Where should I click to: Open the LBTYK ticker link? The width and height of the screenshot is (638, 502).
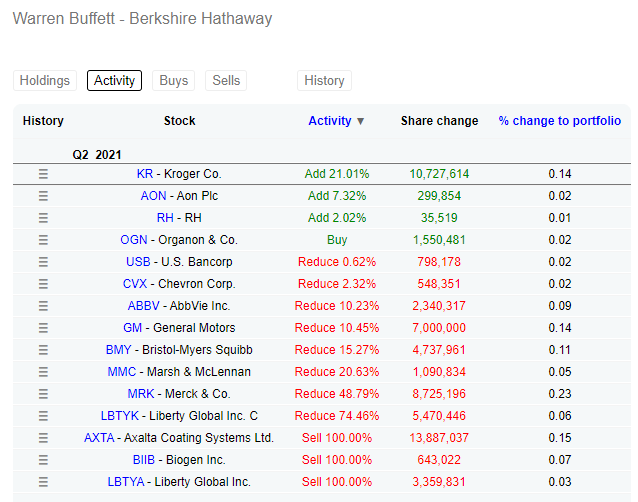tap(120, 416)
